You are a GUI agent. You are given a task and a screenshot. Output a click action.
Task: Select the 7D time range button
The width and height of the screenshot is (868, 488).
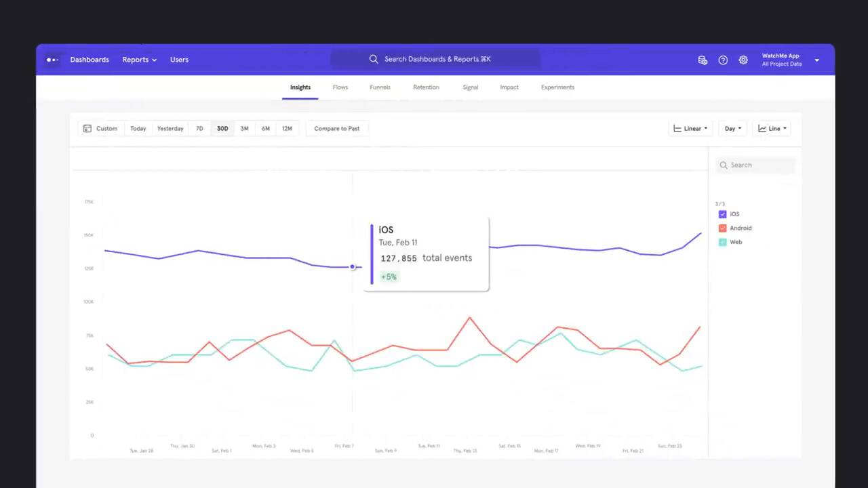[199, 128]
